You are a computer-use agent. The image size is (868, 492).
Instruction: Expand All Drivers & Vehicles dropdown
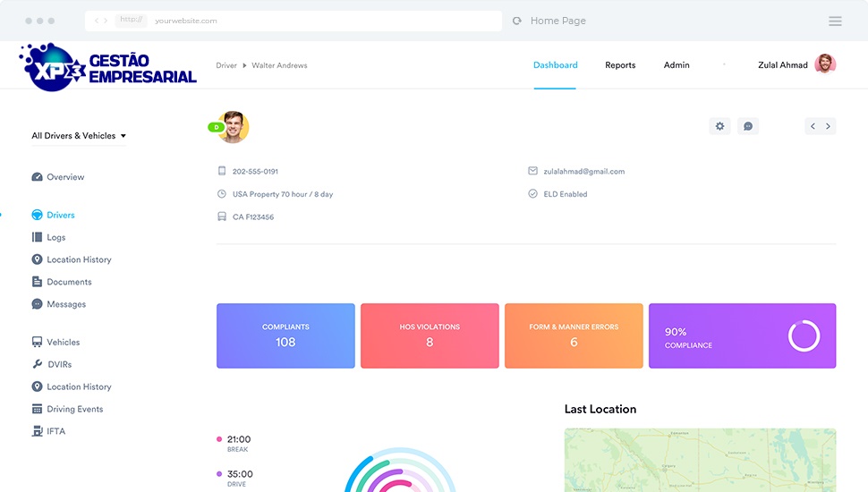click(79, 136)
